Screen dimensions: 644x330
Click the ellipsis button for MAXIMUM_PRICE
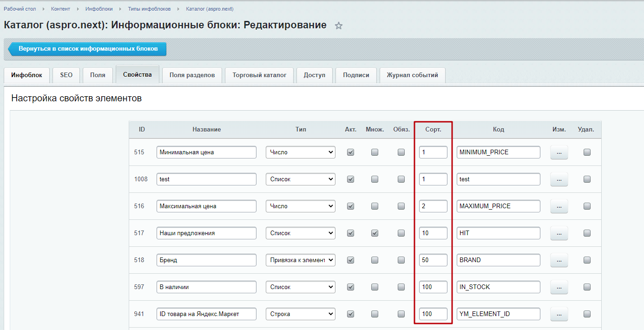click(x=559, y=206)
